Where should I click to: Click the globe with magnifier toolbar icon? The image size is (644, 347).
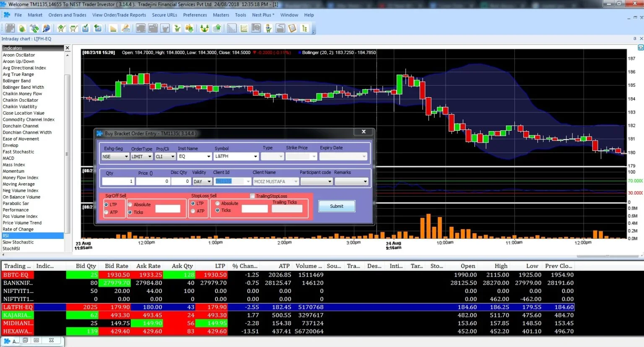pos(47,28)
